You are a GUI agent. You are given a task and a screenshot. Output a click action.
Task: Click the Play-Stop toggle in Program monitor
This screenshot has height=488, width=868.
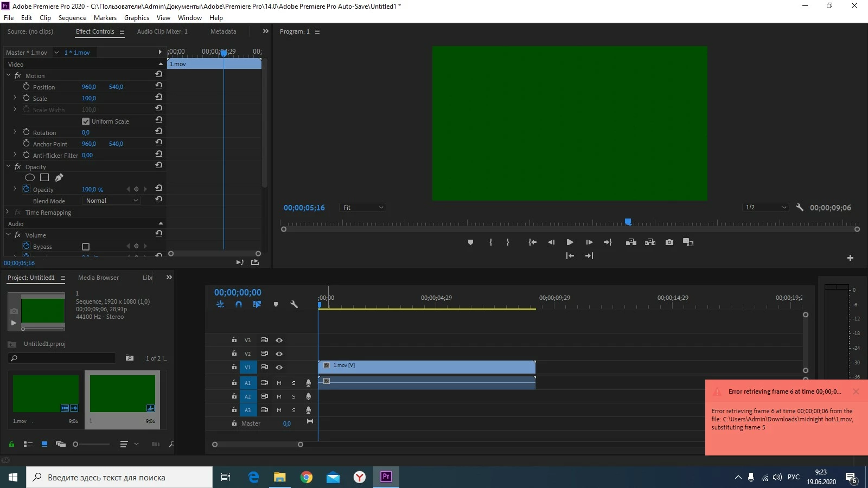click(x=570, y=242)
